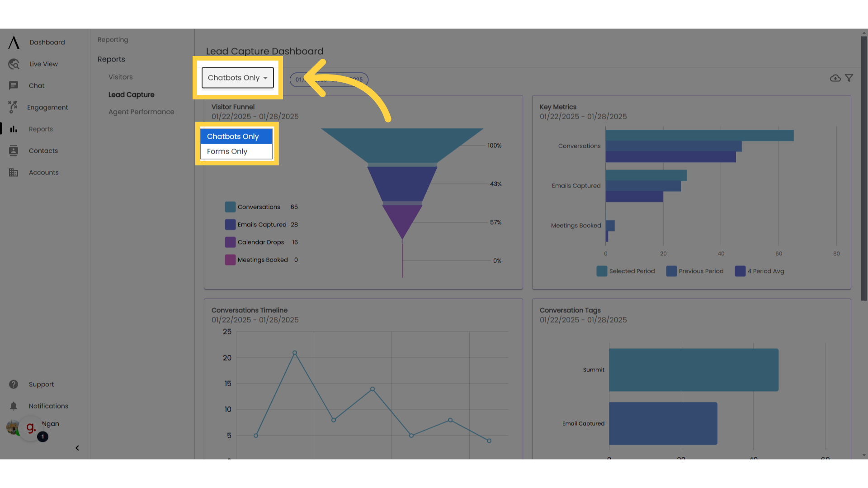868x488 pixels.
Task: Select Lead Capture report tab
Action: click(x=131, y=94)
